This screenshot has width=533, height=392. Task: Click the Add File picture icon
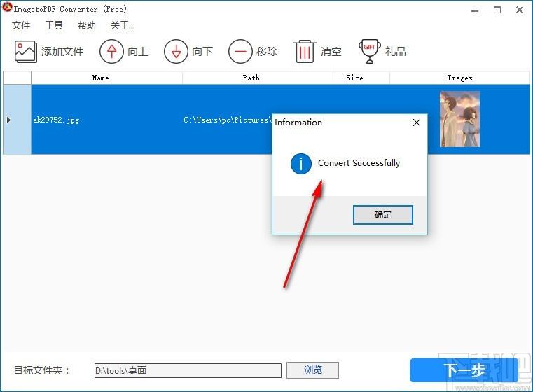click(25, 52)
